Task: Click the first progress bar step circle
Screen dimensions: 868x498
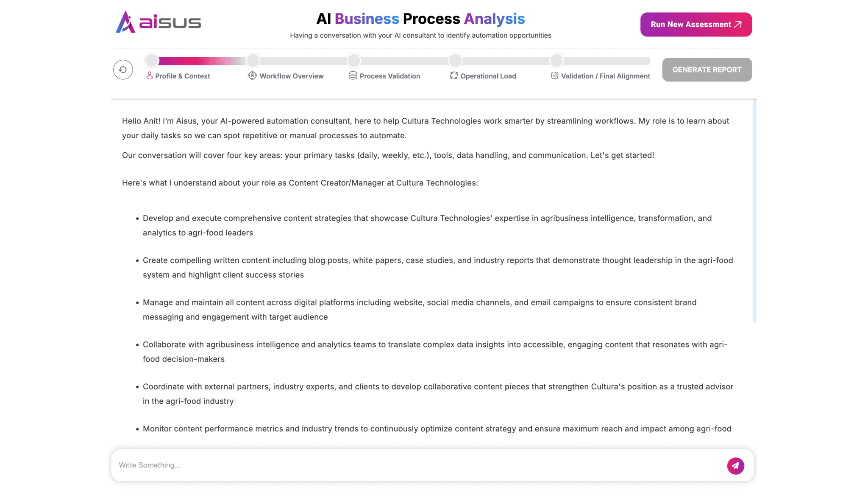Action: point(152,61)
